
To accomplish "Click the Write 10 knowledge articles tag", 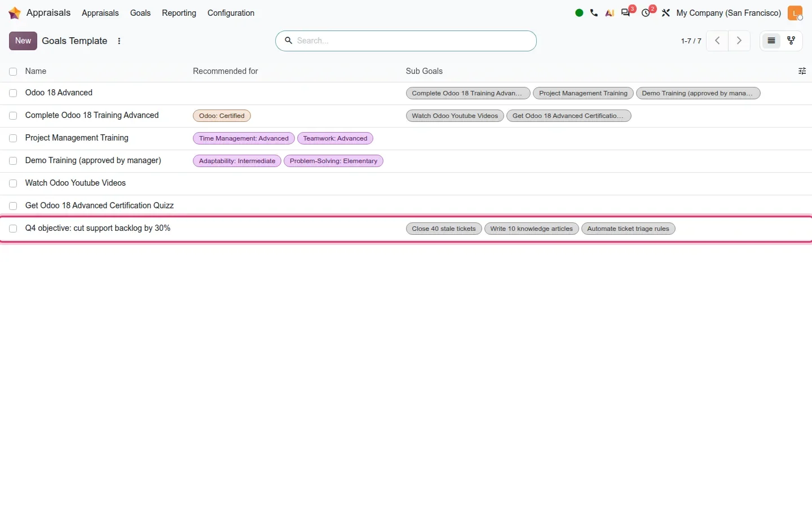I will click(531, 229).
